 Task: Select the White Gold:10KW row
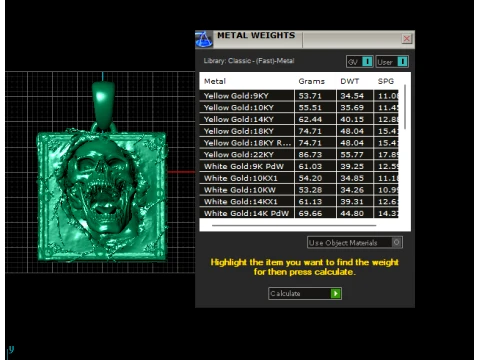coord(299,190)
